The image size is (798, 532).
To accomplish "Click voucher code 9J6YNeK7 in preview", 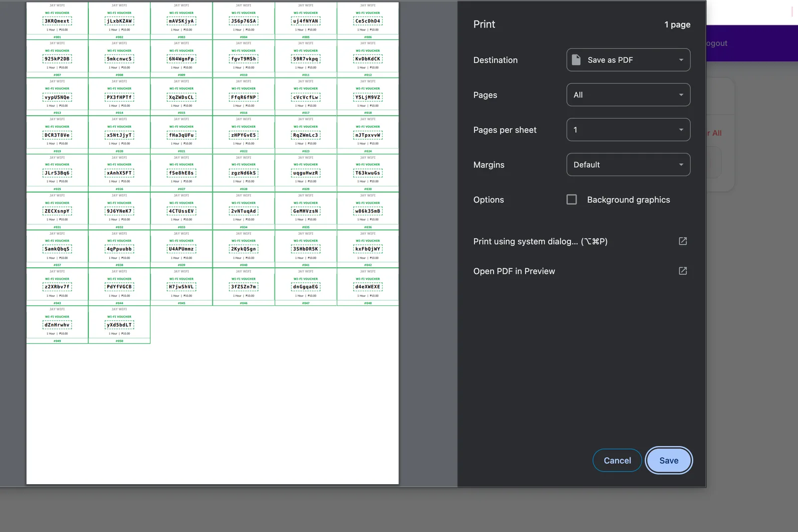I will (x=119, y=211).
